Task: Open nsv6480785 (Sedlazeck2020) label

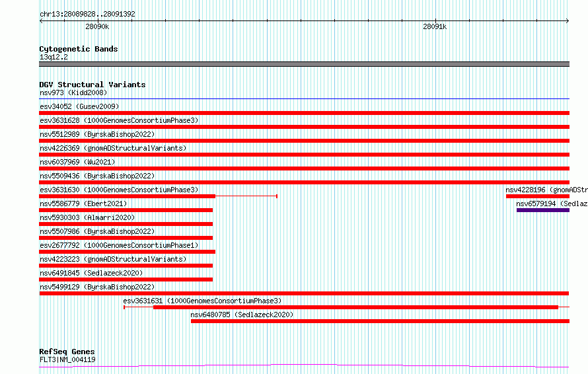Action: coord(242,315)
